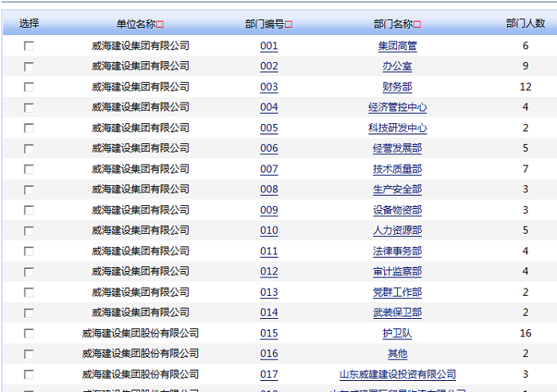Tick the checkbox for 技术质量部 row
This screenshot has width=557, height=392.
[x=29, y=169]
